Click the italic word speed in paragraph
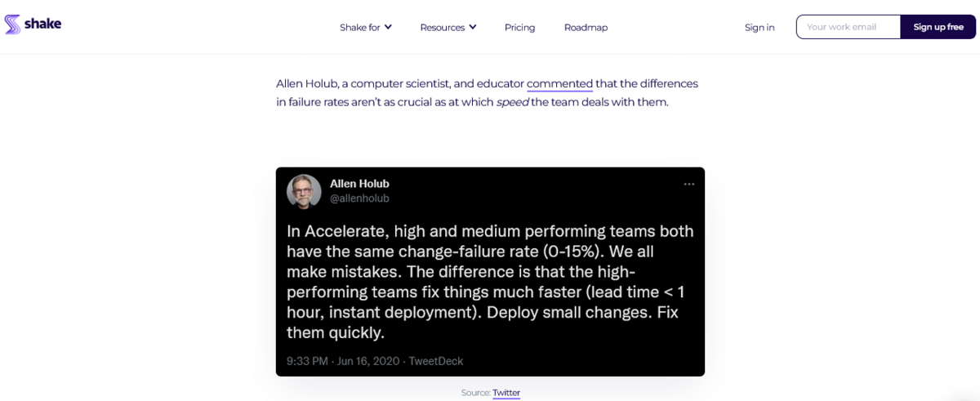The image size is (980, 401). [x=512, y=102]
